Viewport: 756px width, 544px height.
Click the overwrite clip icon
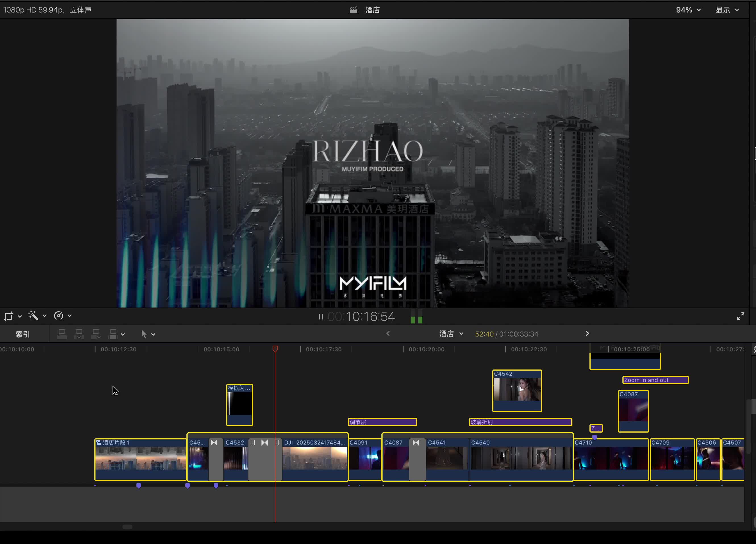[113, 334]
